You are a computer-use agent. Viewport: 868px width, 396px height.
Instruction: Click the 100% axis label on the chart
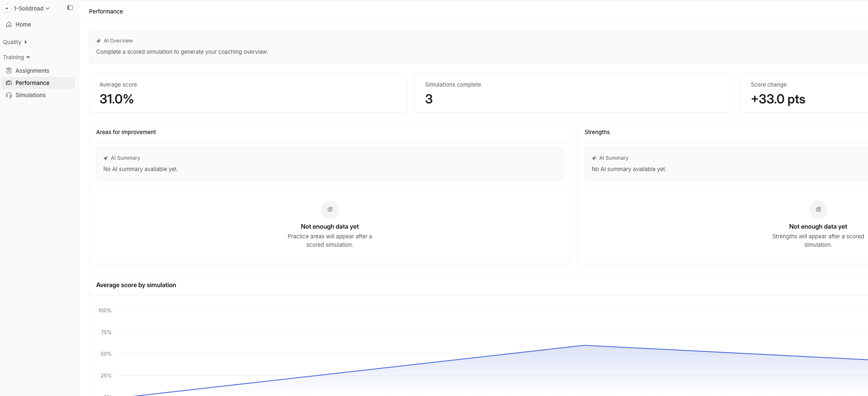[x=105, y=311]
